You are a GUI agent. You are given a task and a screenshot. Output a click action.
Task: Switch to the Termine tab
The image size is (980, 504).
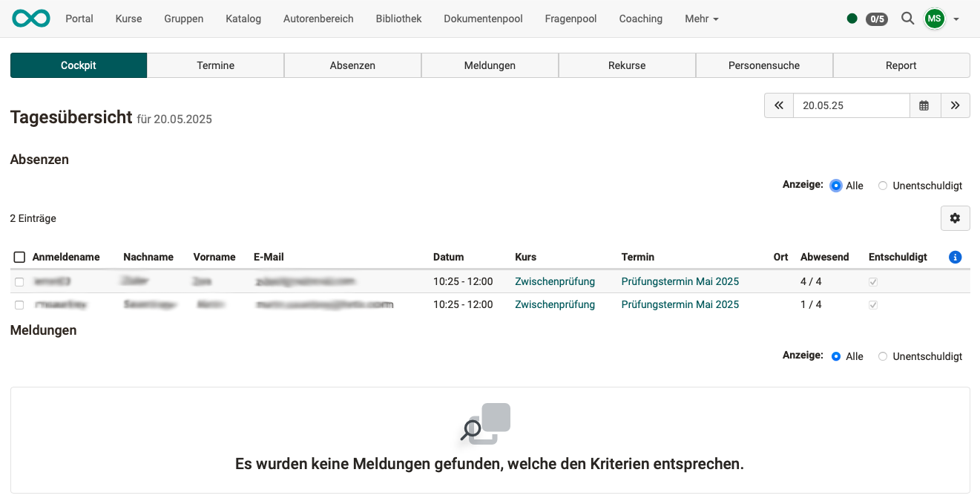coord(215,65)
